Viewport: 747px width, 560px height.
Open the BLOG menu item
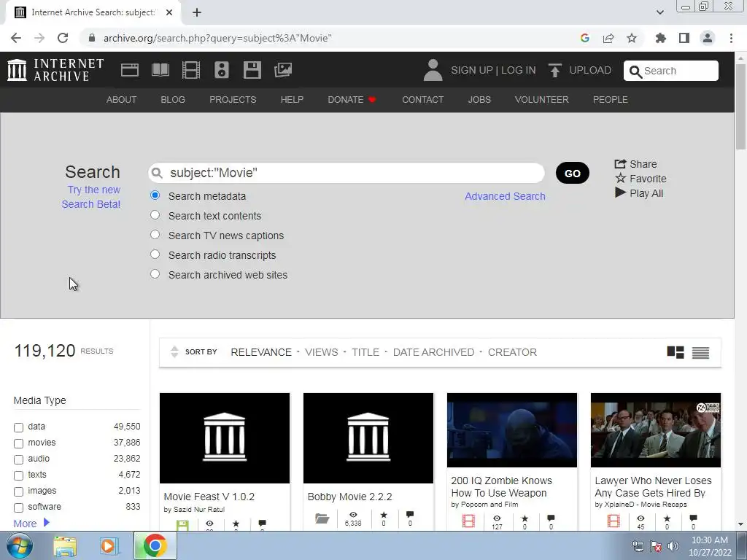(173, 99)
